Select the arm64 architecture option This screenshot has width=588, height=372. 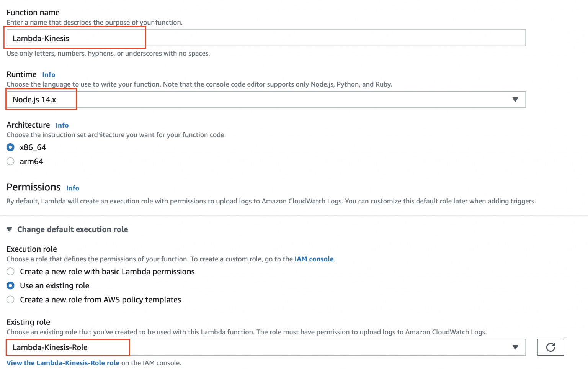point(10,161)
